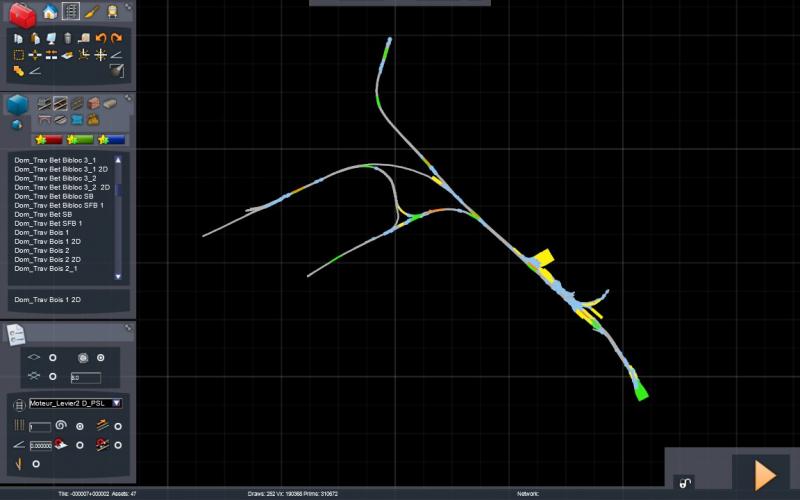Click the orange play button
This screenshot has width=800, height=500.
[765, 475]
